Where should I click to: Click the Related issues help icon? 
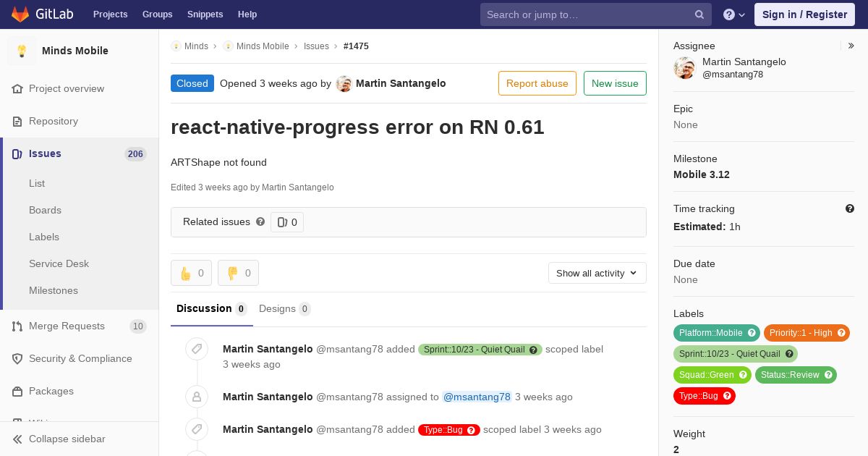click(260, 221)
